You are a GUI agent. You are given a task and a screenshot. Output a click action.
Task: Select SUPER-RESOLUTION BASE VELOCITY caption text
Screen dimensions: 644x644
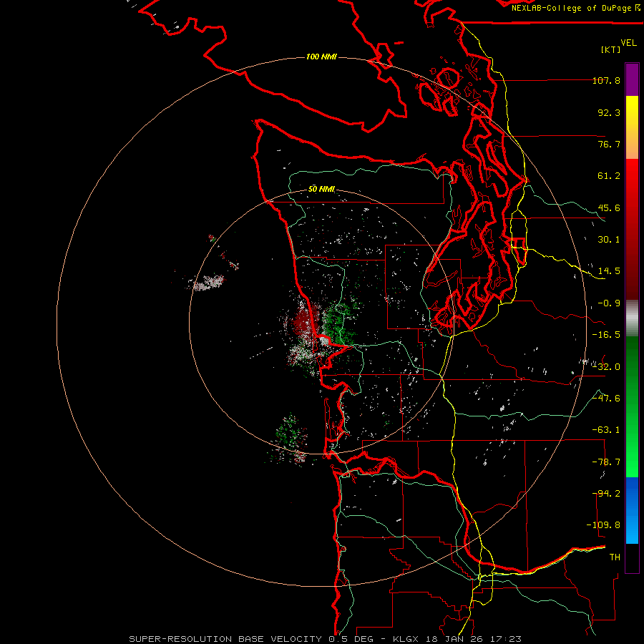coord(225,639)
